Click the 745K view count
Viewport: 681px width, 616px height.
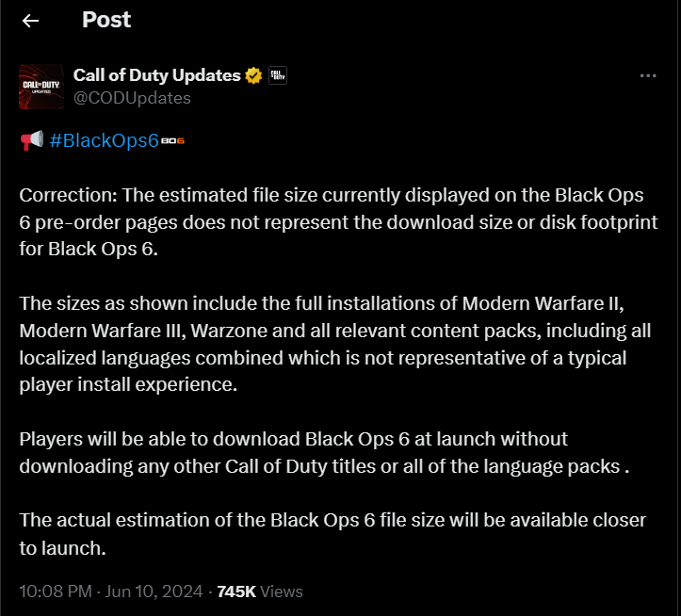(237, 592)
